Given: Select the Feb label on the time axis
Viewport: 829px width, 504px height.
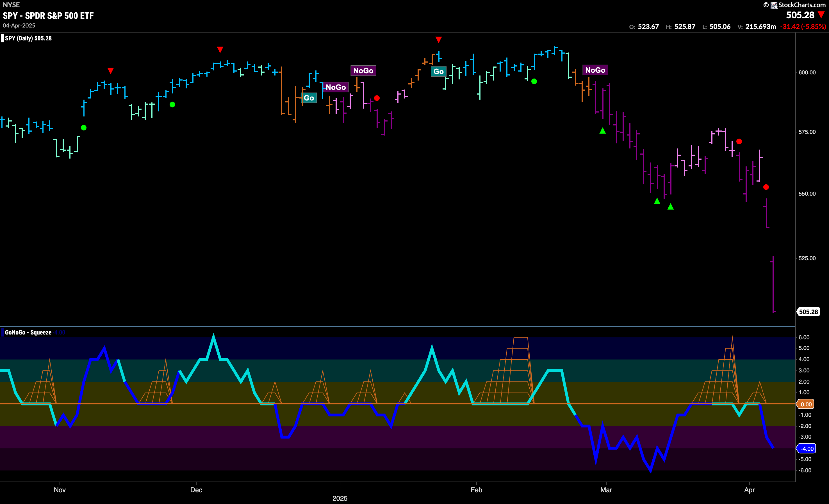Looking at the screenshot, I should (x=476, y=490).
